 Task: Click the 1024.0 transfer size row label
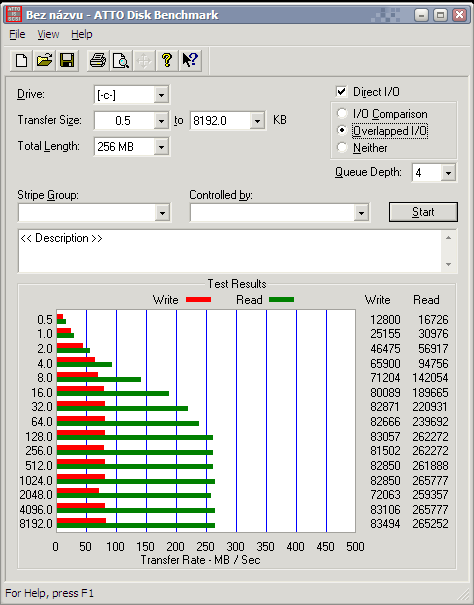pos(36,480)
